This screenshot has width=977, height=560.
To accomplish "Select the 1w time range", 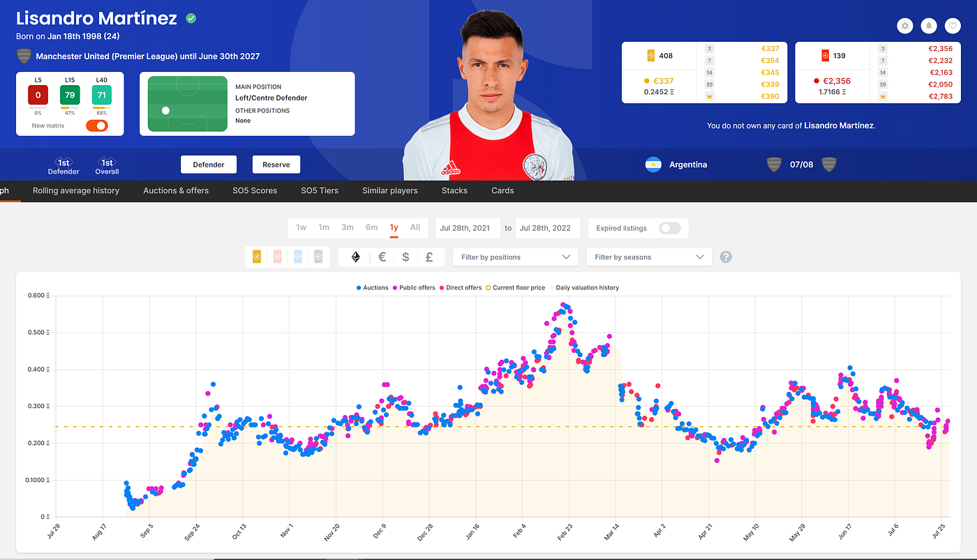I will click(x=301, y=227).
